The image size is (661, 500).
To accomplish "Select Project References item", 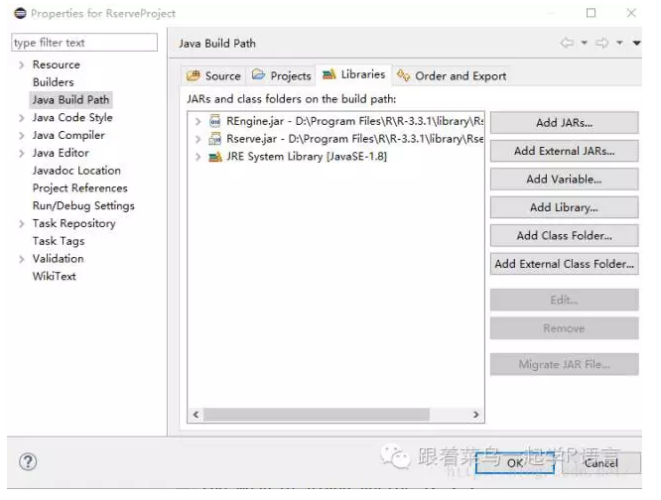I will (x=80, y=188).
